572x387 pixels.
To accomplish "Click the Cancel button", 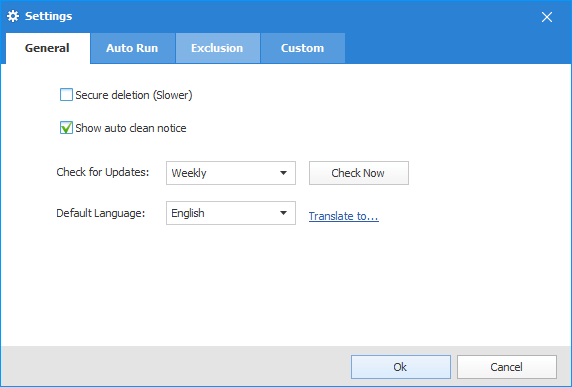I will point(507,367).
